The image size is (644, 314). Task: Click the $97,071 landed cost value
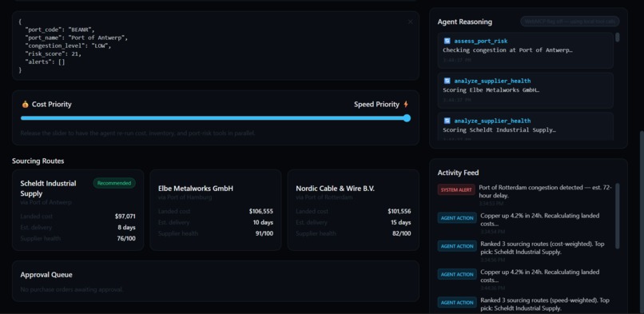(x=125, y=217)
